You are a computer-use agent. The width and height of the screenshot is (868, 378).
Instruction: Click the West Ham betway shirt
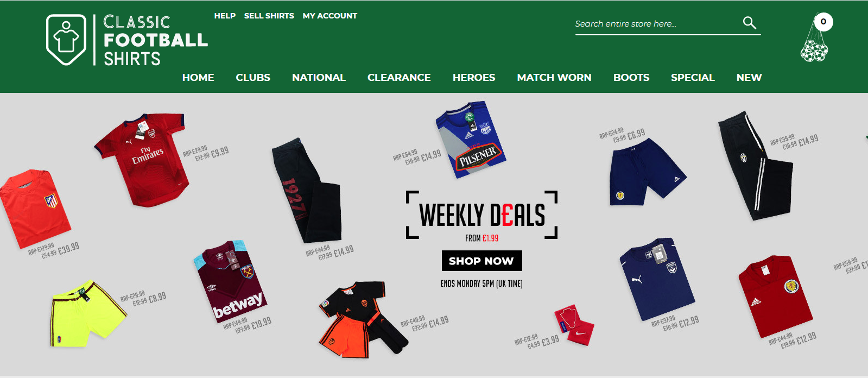point(231,282)
